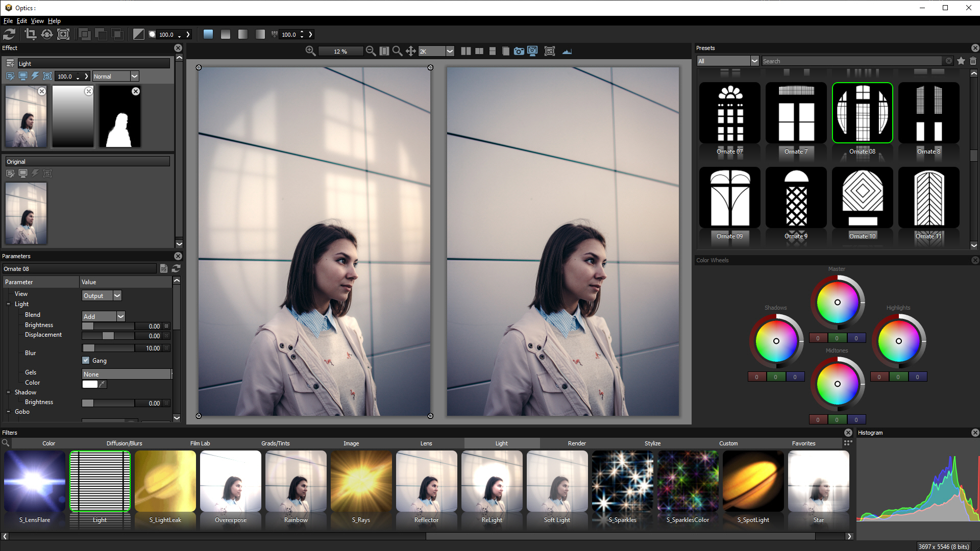Click the save parameters icon in Parameters panel

click(x=163, y=268)
